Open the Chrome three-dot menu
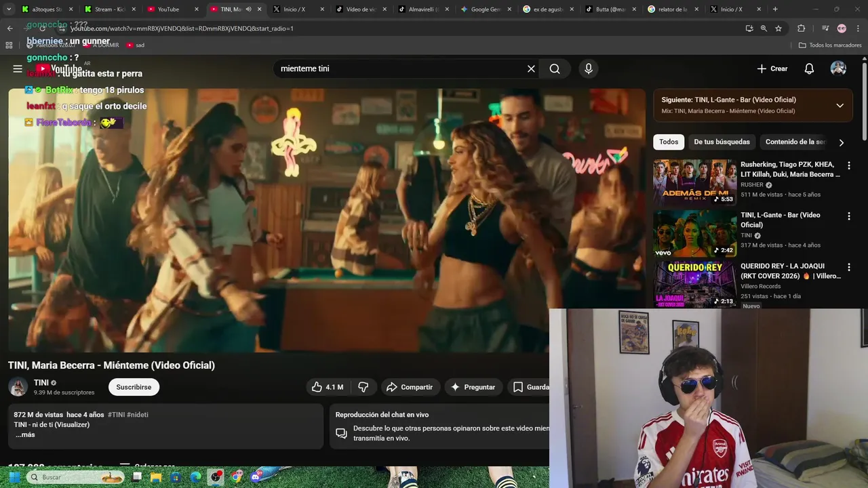 [857, 28]
